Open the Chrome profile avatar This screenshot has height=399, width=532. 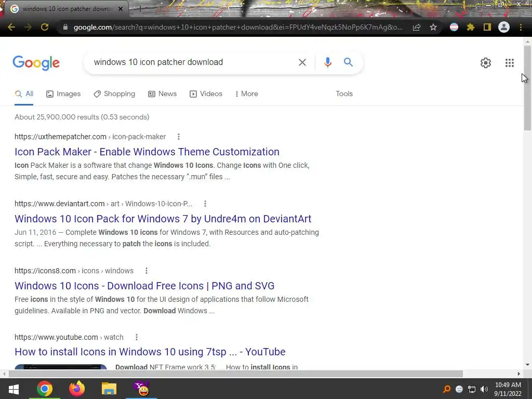(x=504, y=27)
